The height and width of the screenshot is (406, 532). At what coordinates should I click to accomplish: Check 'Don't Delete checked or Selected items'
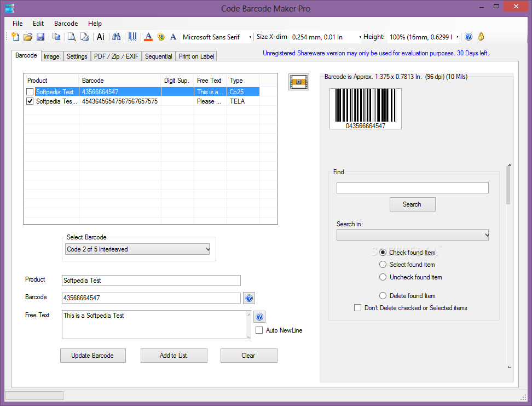click(357, 308)
